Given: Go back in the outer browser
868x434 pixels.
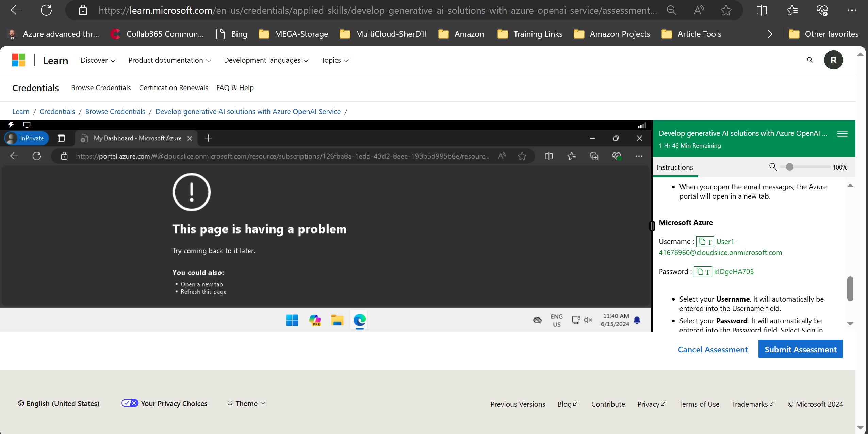Looking at the screenshot, I should click(x=16, y=10).
